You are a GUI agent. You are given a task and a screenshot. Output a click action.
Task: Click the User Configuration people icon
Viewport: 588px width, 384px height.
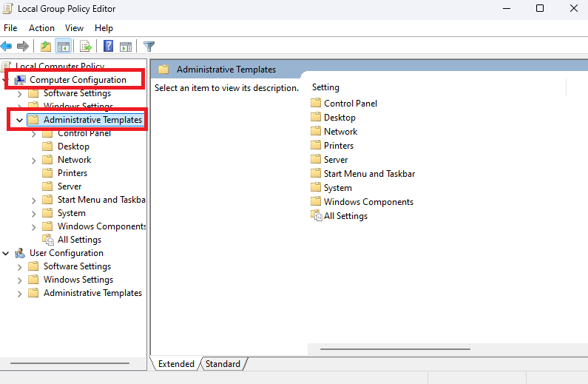tap(20, 254)
